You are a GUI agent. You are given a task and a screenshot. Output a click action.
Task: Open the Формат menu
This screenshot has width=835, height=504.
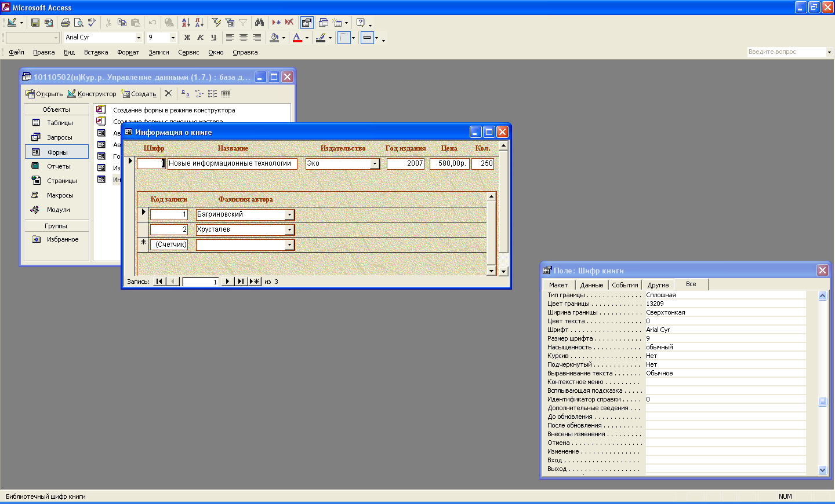pos(128,52)
